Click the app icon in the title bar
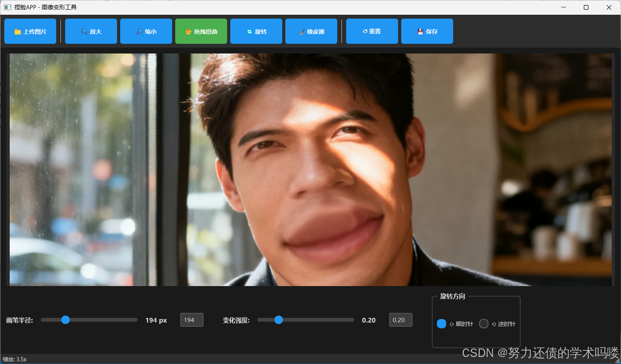 [x=7, y=7]
